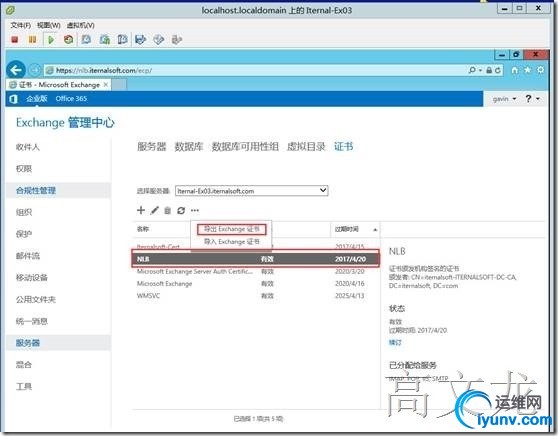
Task: Select the NLB certificate row
Action: (x=256, y=259)
